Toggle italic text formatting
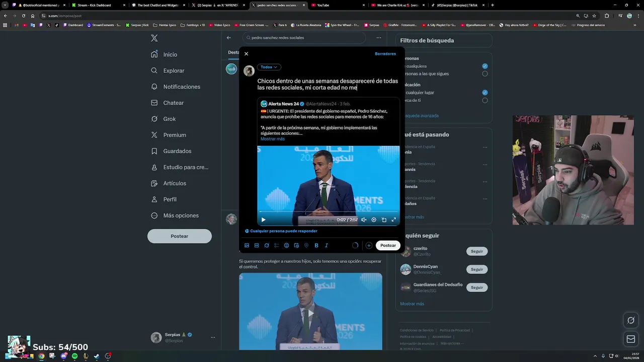Image resolution: width=644 pixels, height=362 pixels. click(x=326, y=245)
